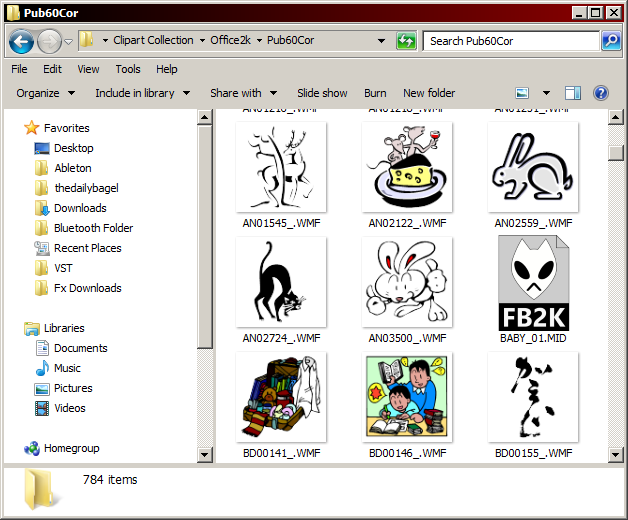Screen dimensions: 628x520
Task: Expand dropdown arrow before Clipart Collection
Action: pyautogui.click(x=105, y=40)
